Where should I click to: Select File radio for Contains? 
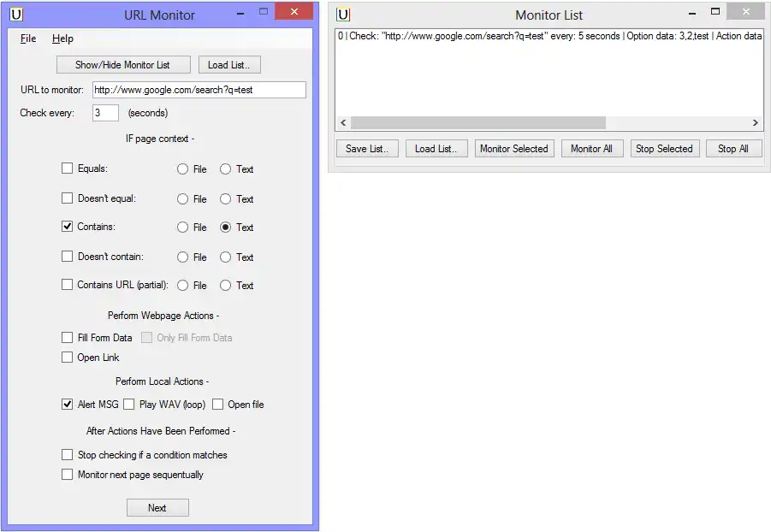click(x=182, y=228)
